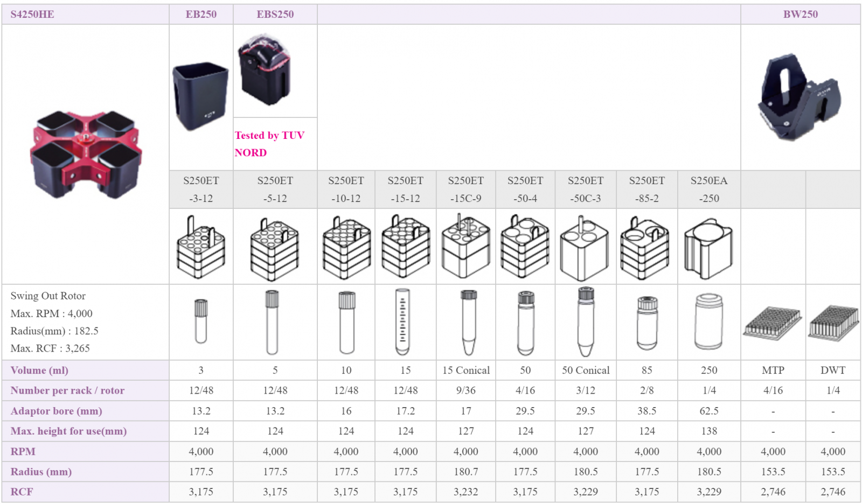Click the MTP microplate drawing

773,323
